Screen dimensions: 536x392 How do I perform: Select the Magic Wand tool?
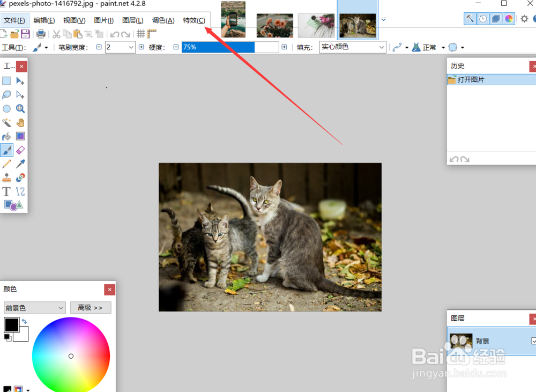point(6,122)
